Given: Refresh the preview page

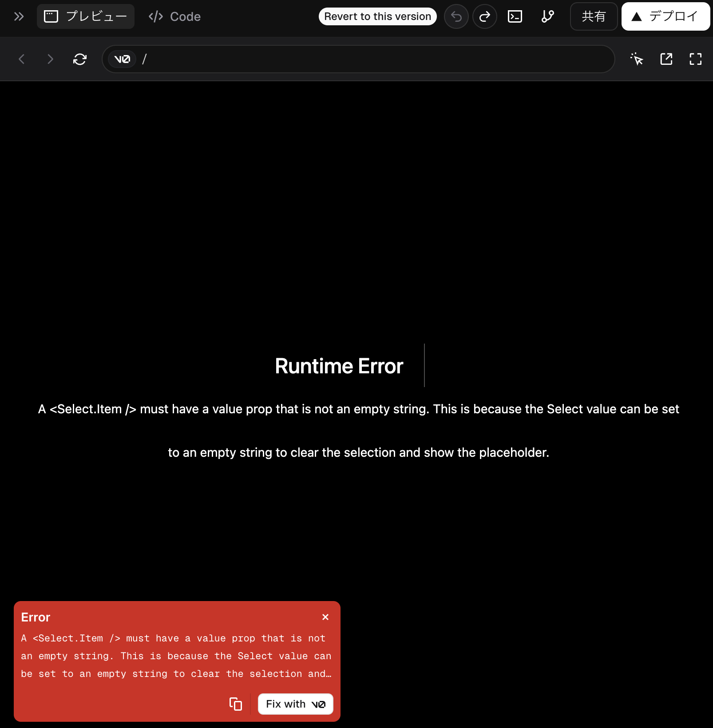Looking at the screenshot, I should [x=80, y=59].
